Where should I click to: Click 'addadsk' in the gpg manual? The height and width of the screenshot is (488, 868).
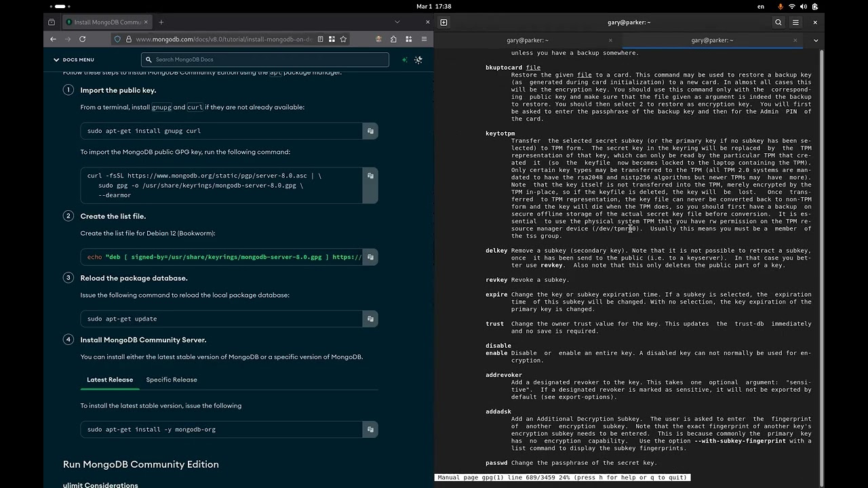pyautogui.click(x=498, y=411)
